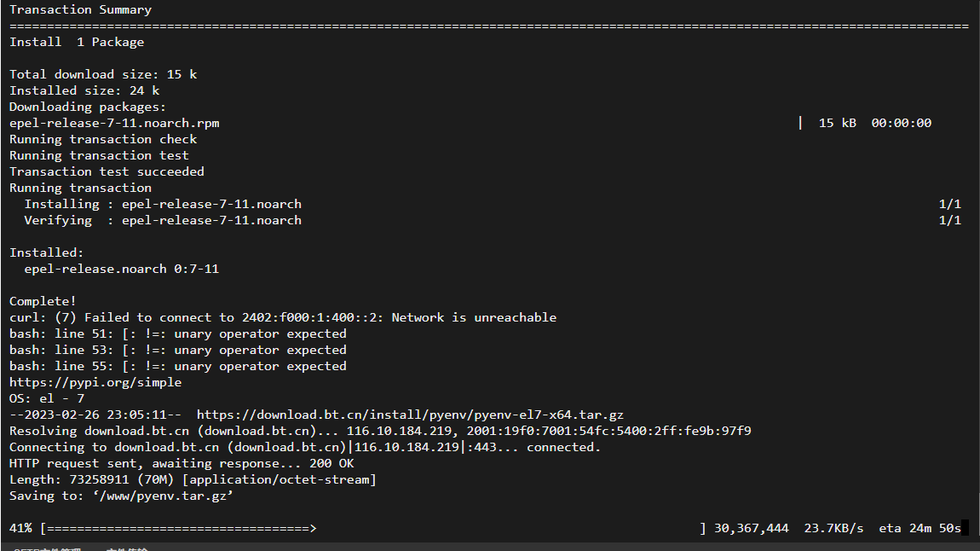Screen dimensions: 980x551
Task: Click the 'Verifying : epel-release-7-11.noarch' line
Action: pos(163,220)
